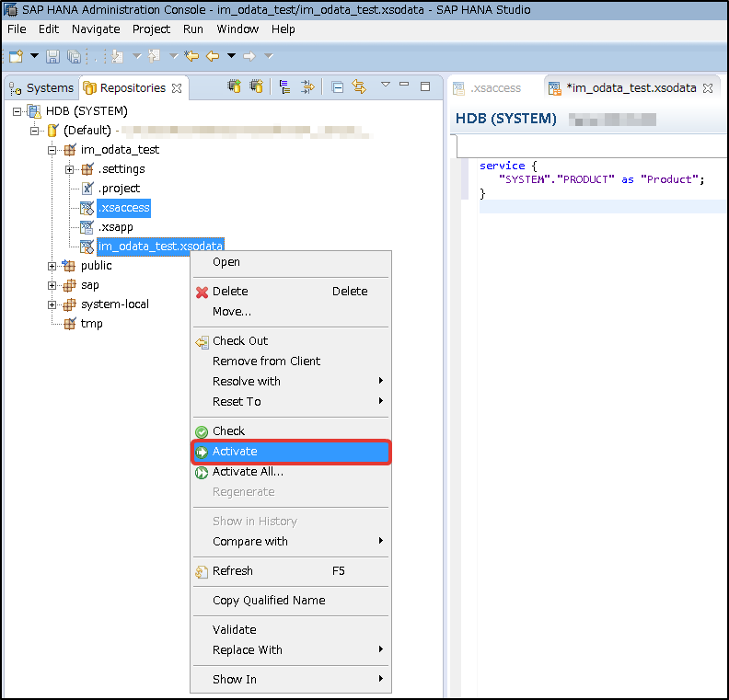This screenshot has width=729, height=700.
Task: Switch to the Systems tab
Action: pyautogui.click(x=41, y=87)
